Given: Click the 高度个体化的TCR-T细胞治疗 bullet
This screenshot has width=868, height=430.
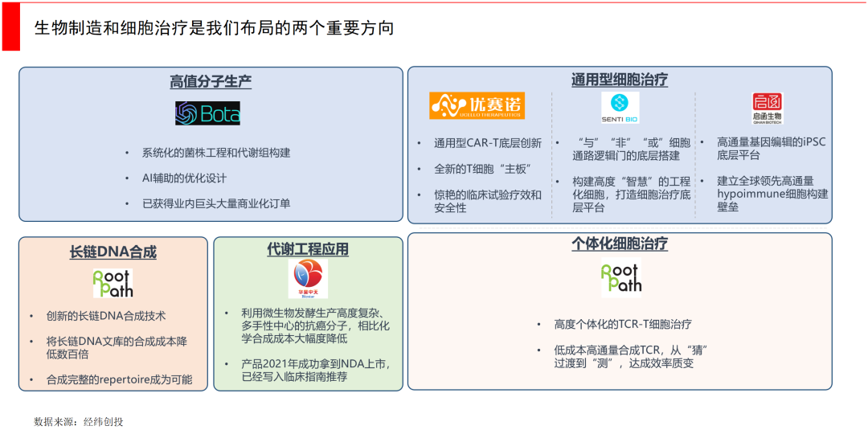Looking at the screenshot, I should coord(623,324).
